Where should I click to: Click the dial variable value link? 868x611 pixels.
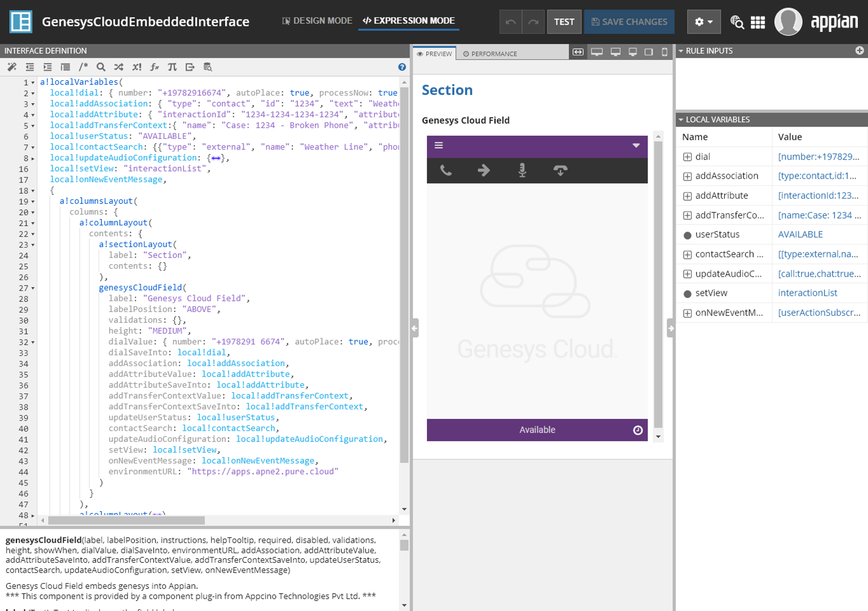tap(818, 157)
